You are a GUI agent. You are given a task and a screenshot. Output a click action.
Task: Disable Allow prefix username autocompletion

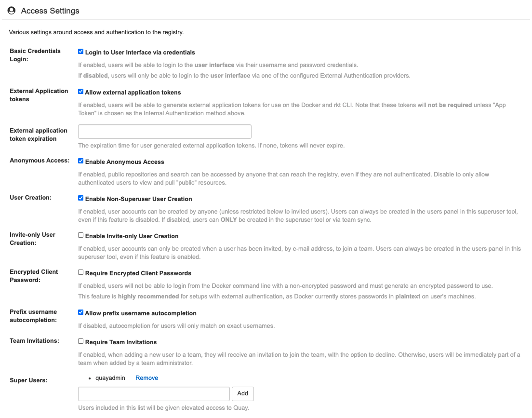tap(81, 313)
